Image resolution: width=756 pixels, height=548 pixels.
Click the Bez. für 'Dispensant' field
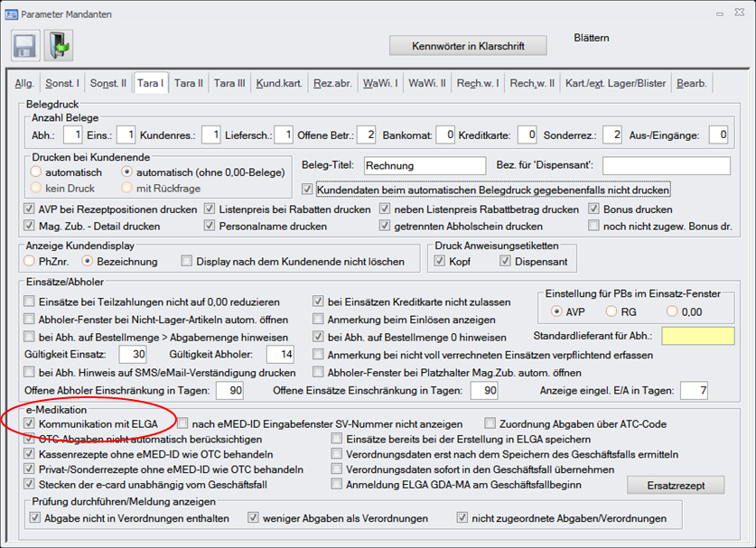coord(666,166)
